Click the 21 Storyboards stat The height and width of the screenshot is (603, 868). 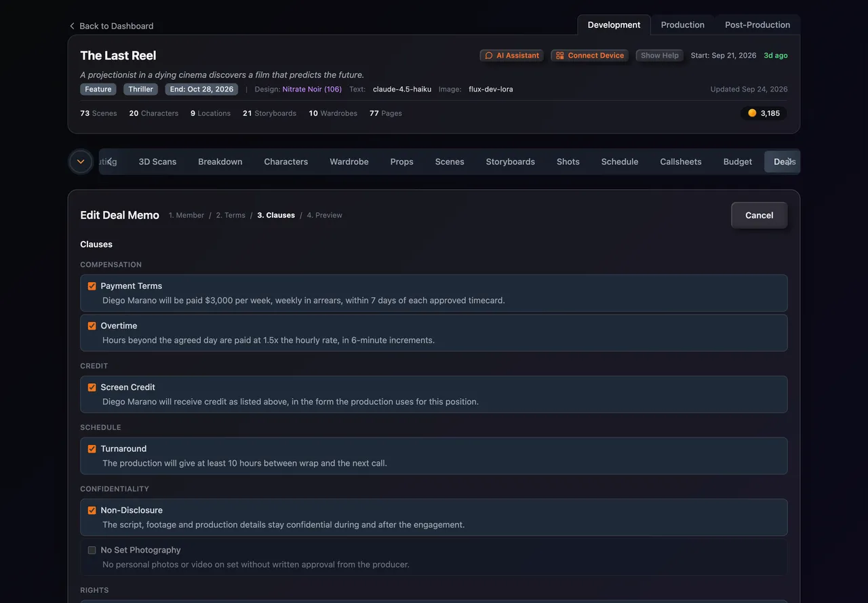tap(269, 113)
